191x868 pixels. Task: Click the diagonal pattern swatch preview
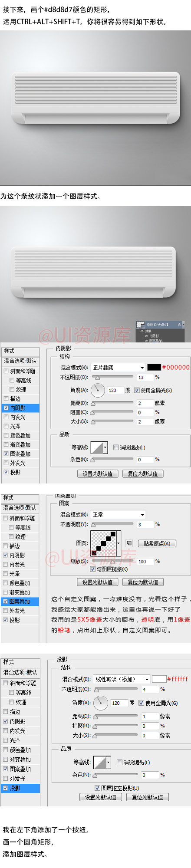[x=103, y=543]
